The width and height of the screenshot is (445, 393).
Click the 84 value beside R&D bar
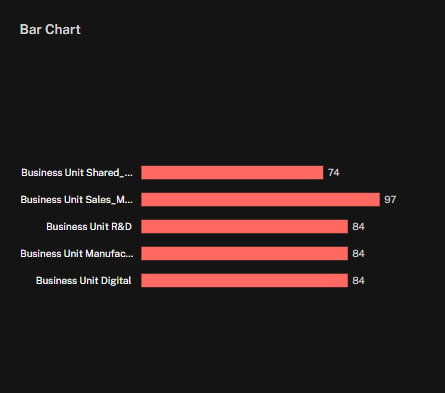click(x=358, y=227)
